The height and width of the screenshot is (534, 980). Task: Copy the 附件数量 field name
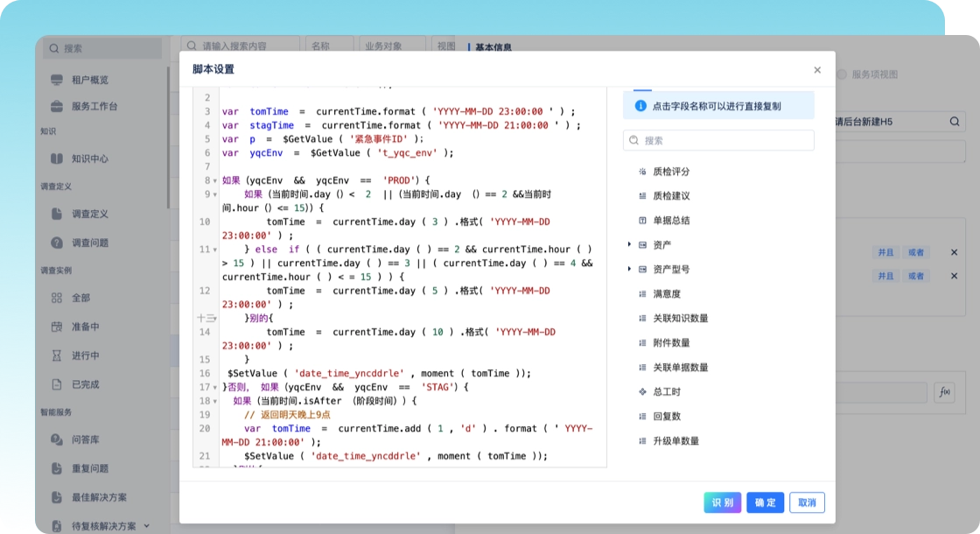[x=671, y=342]
